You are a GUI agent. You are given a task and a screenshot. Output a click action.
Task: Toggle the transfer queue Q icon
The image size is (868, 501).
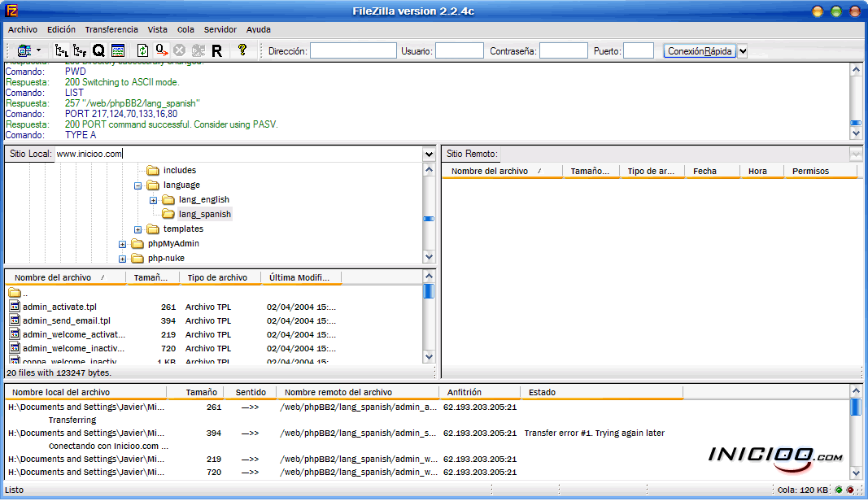[x=98, y=51]
